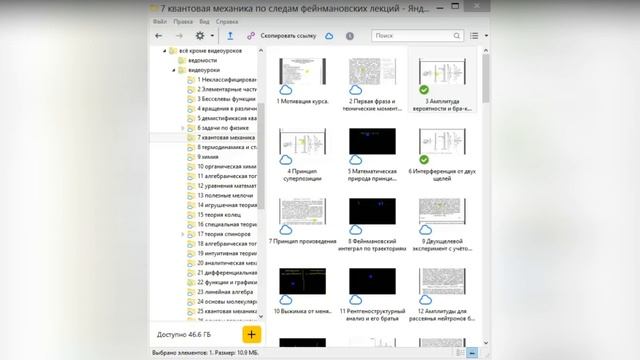Open the 'Правка' menu
This screenshot has width=640, height=360.
pyautogui.click(x=183, y=22)
